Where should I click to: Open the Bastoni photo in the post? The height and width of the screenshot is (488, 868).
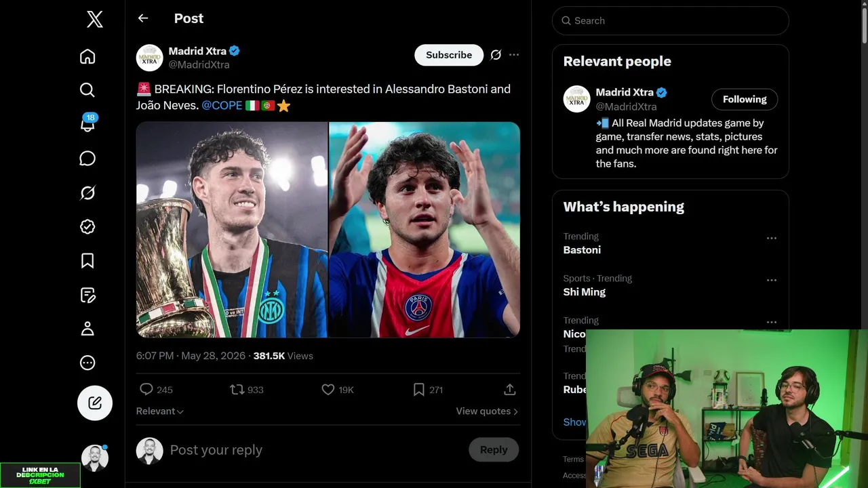pos(232,230)
